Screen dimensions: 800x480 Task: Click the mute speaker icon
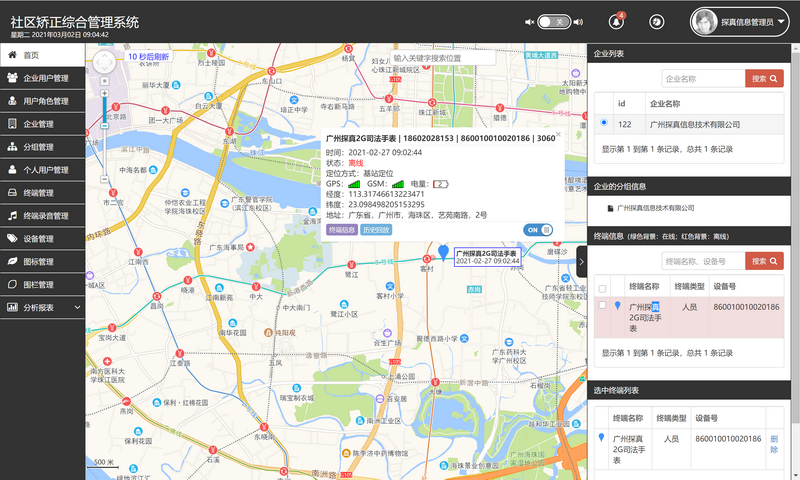pyautogui.click(x=530, y=22)
